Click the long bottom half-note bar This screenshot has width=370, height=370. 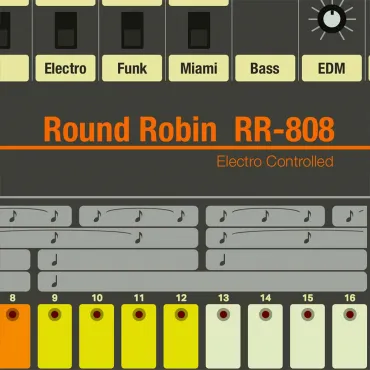(x=202, y=282)
